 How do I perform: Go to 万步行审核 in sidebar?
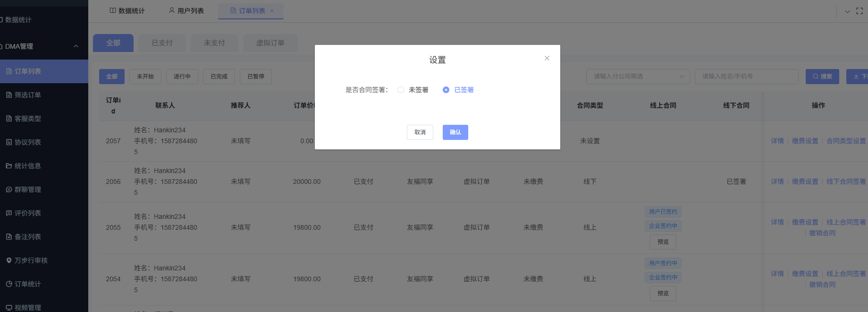point(31,260)
